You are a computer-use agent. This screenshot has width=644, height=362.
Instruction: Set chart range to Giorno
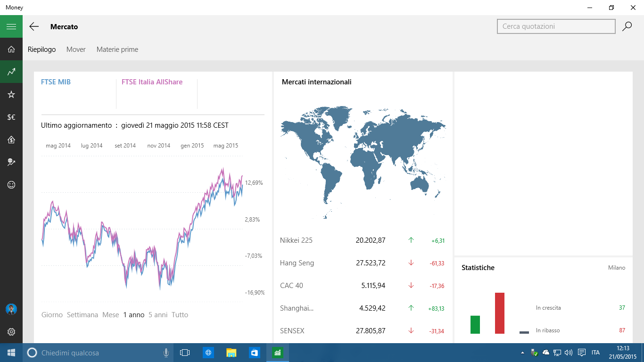pyautogui.click(x=52, y=315)
